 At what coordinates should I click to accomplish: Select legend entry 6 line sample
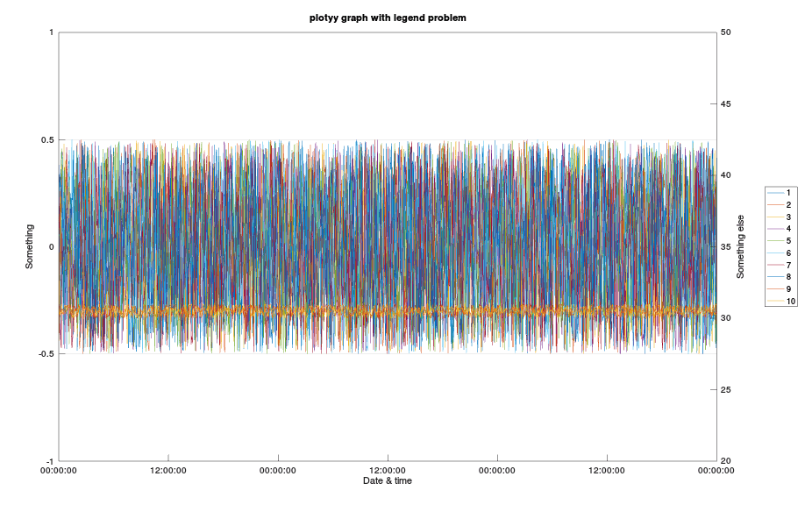coord(775,252)
